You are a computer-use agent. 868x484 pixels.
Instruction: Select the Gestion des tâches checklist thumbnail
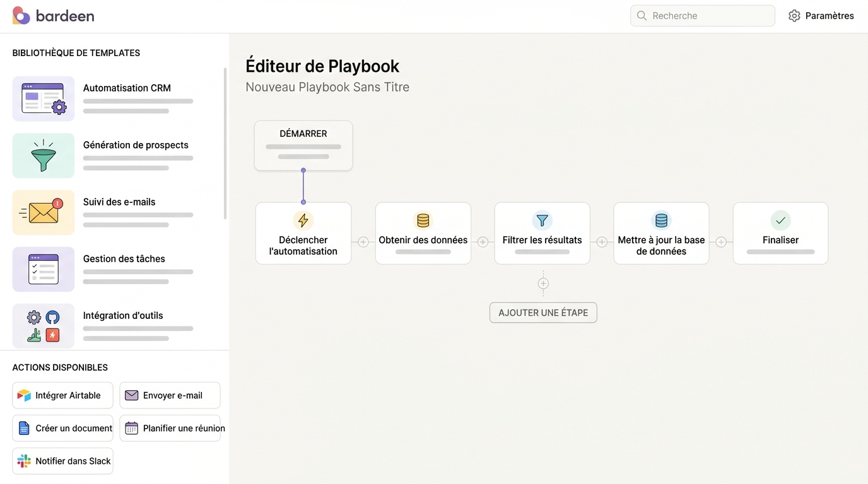point(44,269)
